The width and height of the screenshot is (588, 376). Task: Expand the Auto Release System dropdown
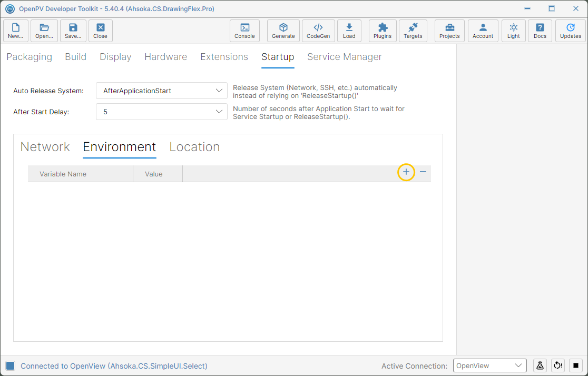[162, 91]
